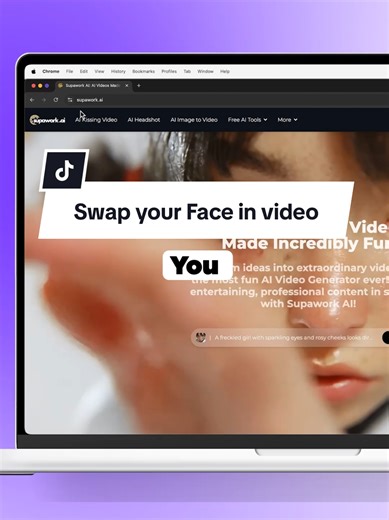Open the Edit menu

(x=84, y=71)
